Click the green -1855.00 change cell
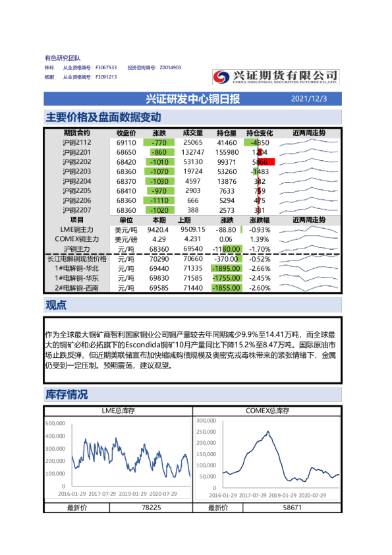 pyautogui.click(x=227, y=288)
